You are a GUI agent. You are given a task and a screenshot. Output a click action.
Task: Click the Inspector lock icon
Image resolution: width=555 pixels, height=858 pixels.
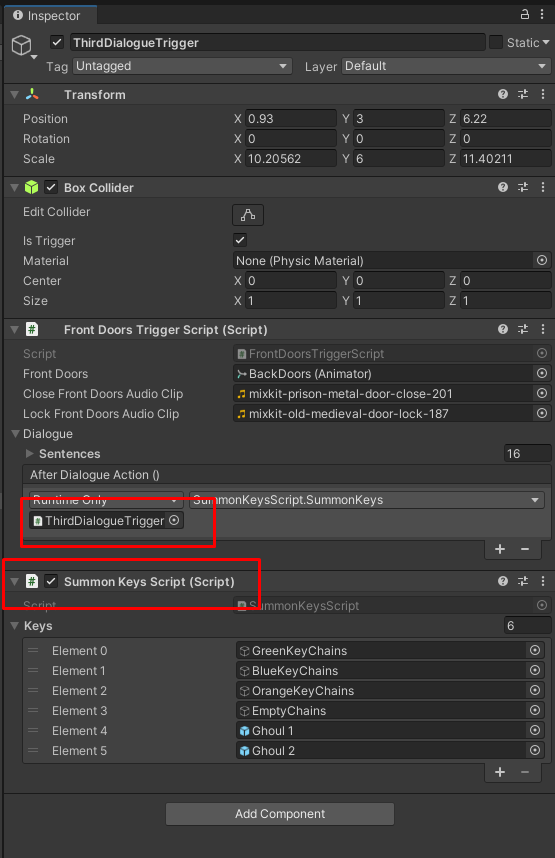pyautogui.click(x=524, y=15)
